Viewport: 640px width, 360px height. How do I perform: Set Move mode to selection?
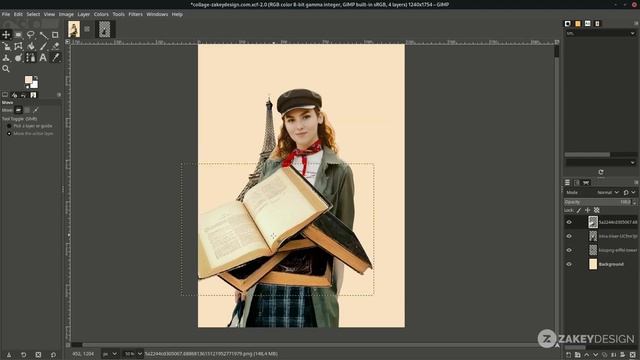(x=27, y=110)
